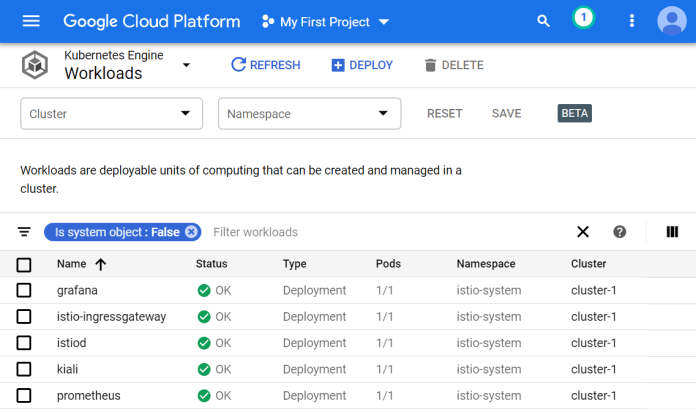Click the Google Cloud Platform logo text
Screen dimensions: 696x412
click(151, 21)
